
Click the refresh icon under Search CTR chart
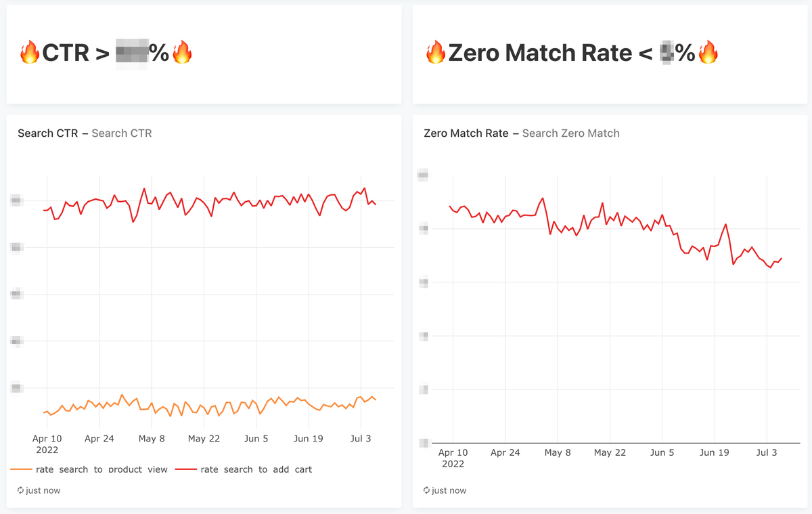click(21, 490)
